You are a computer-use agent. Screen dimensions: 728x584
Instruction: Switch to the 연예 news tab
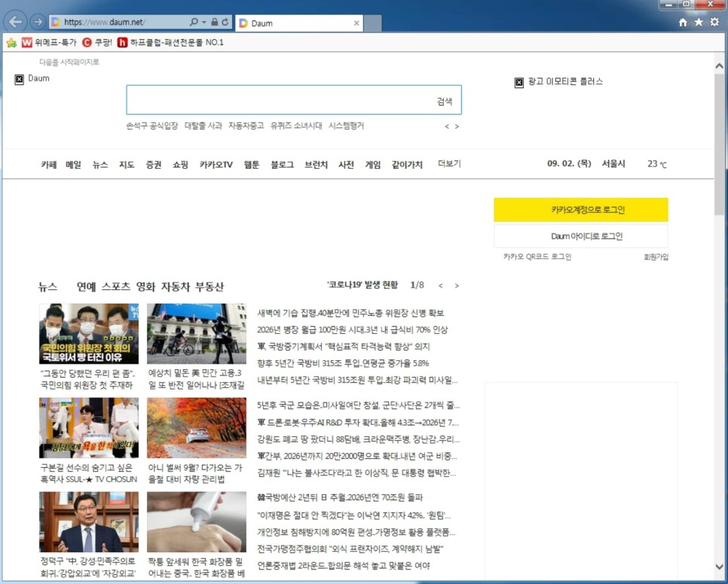click(88, 286)
